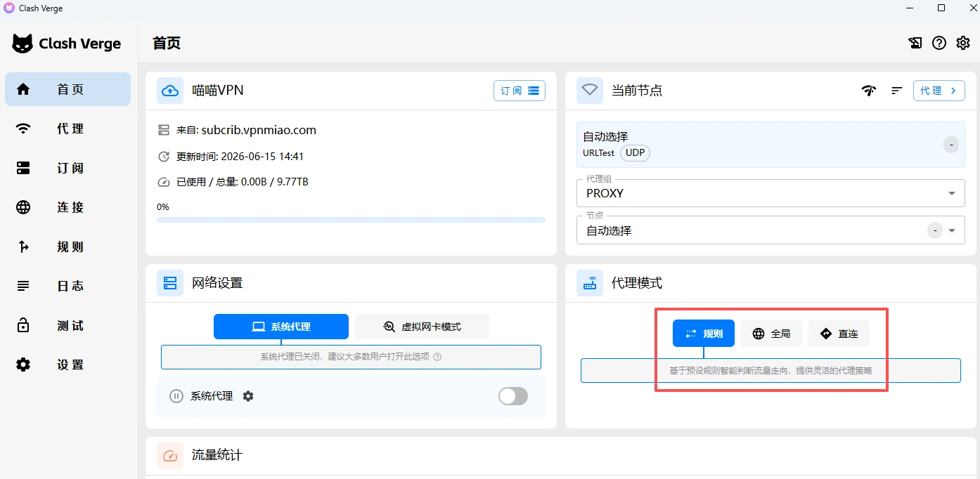980x479 pixels.
Task: Click the 代理 button with chevron
Action: point(939,91)
